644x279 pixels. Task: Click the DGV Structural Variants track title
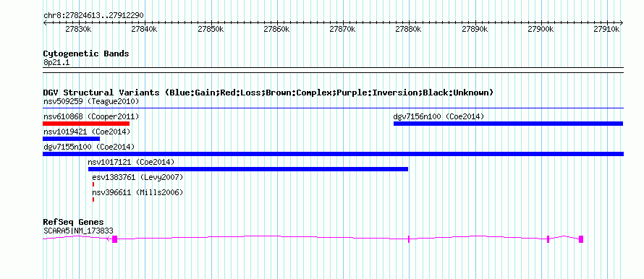[x=268, y=93]
